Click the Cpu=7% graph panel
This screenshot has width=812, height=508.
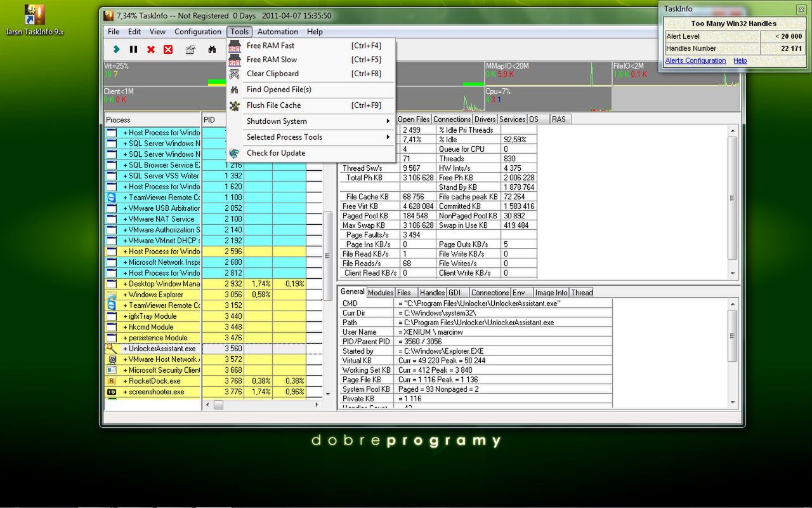(547, 99)
